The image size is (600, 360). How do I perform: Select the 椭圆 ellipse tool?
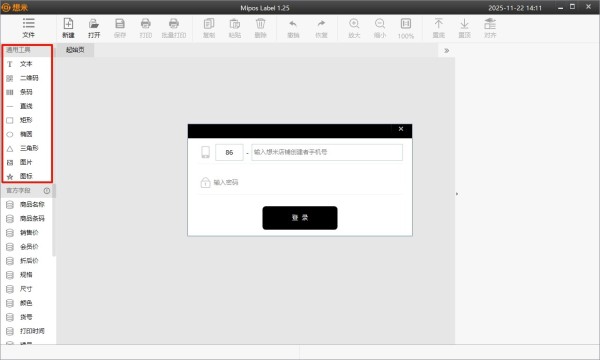27,134
